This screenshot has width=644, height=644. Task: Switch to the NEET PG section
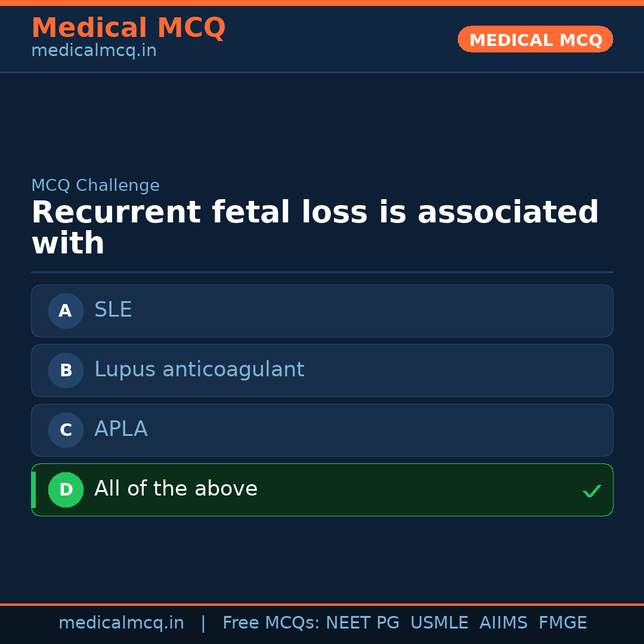pos(362,623)
